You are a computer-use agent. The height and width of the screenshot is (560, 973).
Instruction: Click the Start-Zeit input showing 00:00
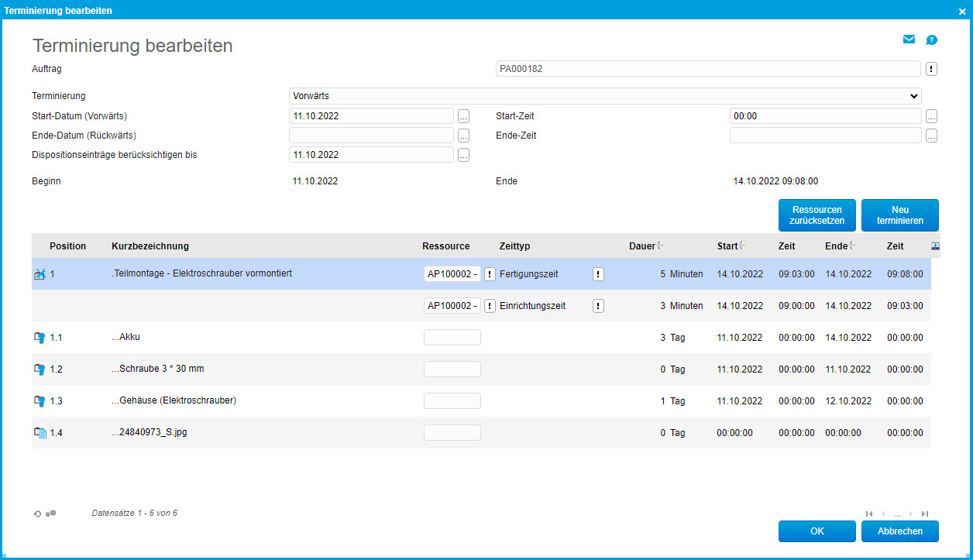point(826,116)
